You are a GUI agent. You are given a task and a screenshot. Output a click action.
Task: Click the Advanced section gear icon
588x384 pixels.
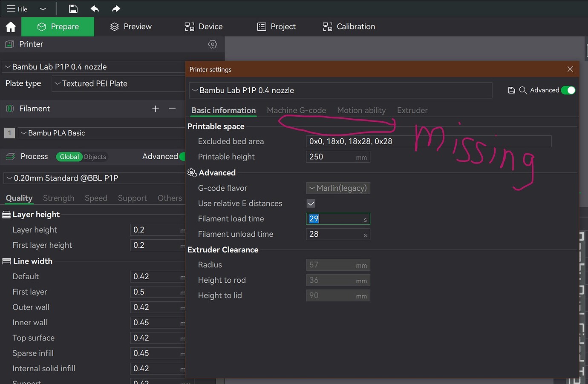tap(192, 173)
